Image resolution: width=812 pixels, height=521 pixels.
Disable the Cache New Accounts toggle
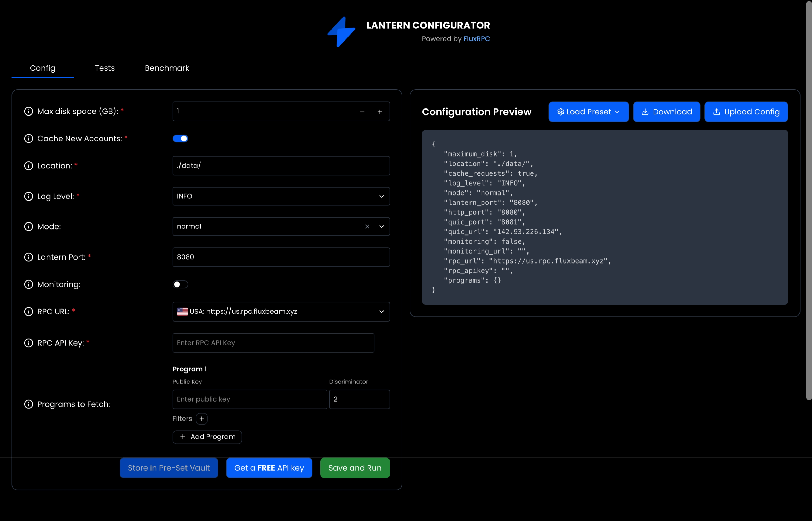coord(181,138)
